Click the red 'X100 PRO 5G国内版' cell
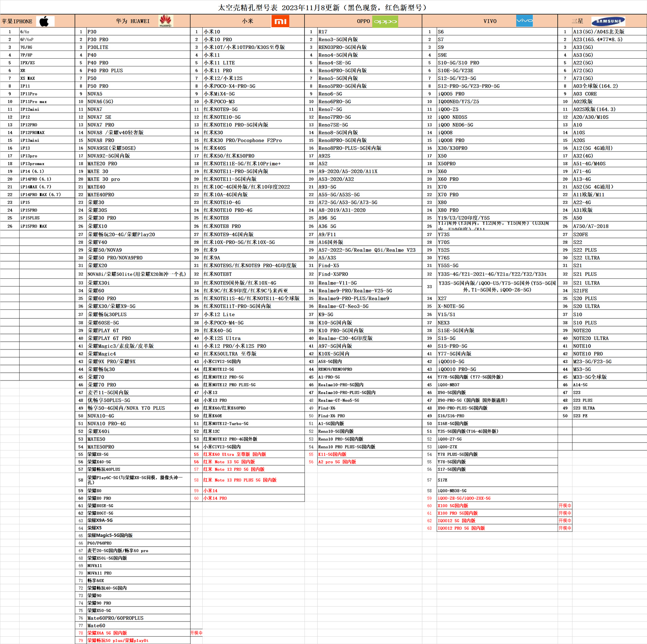This screenshot has width=647, height=644. [x=497, y=513]
